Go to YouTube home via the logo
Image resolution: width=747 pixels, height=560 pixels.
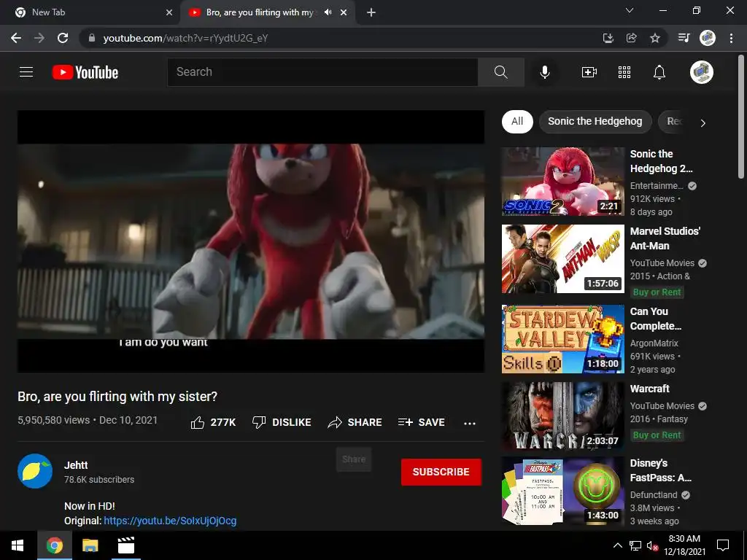pyautogui.click(x=85, y=72)
